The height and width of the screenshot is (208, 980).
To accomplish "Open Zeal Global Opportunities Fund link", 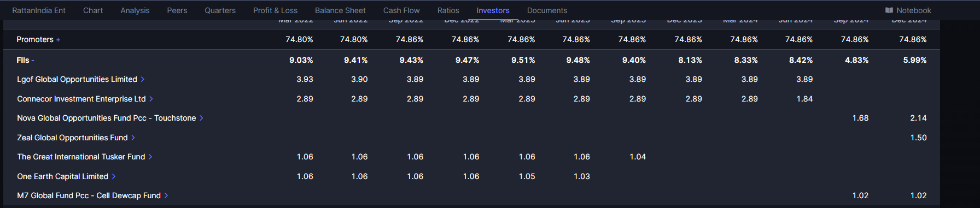I will (72, 138).
